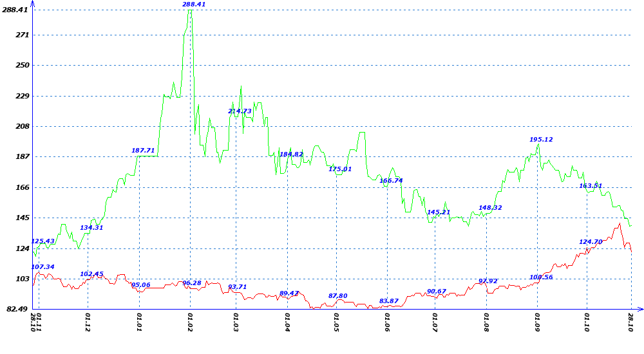Select the 01.06 date label
This screenshot has height=354, width=644.
pos(387,322)
